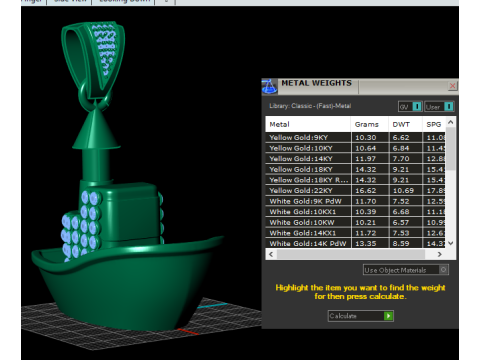Click the 11.72 grams value
This screenshot has width=480, height=360.
tap(366, 233)
